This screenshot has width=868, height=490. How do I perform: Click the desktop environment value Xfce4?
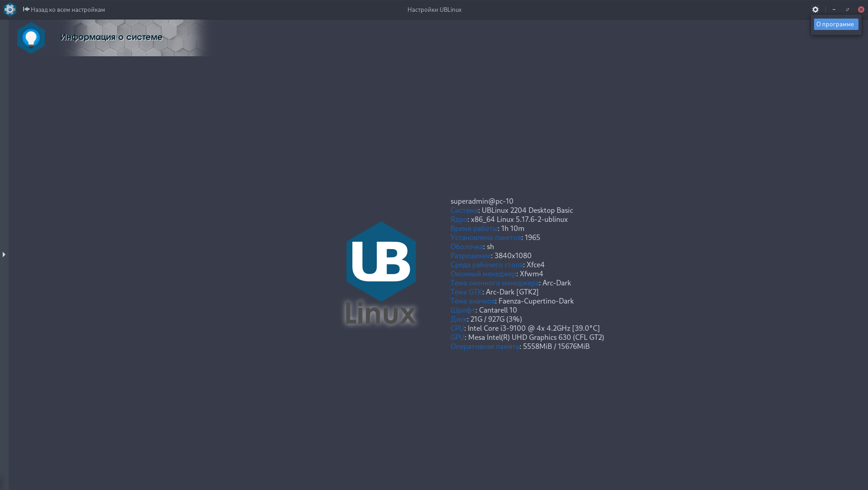click(535, 265)
